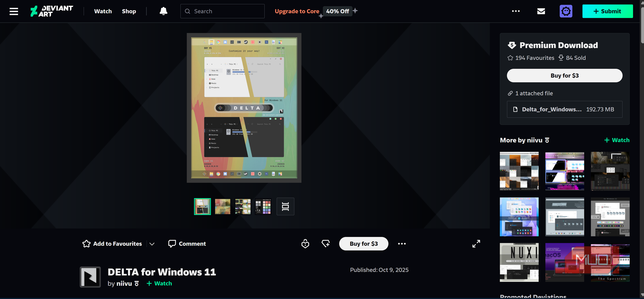This screenshot has height=299, width=644.
Task: Select the third gallery thumbnail
Action: 243,206
